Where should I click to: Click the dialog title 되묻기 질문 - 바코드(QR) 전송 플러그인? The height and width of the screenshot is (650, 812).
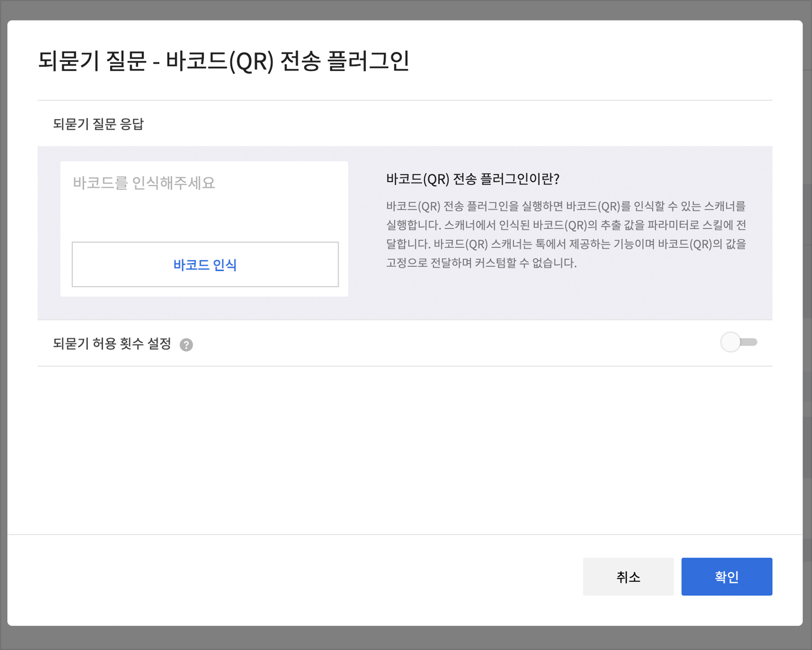[223, 61]
